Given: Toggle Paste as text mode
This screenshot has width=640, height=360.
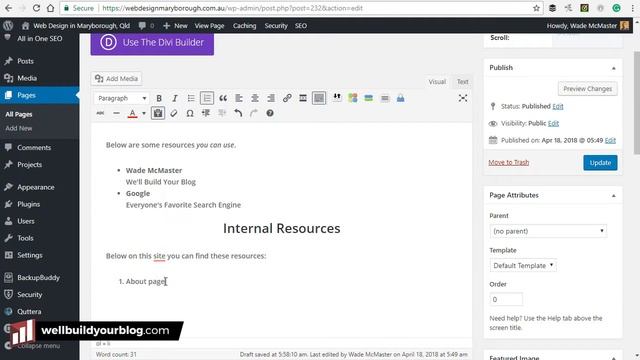Looking at the screenshot, I should 158,113.
